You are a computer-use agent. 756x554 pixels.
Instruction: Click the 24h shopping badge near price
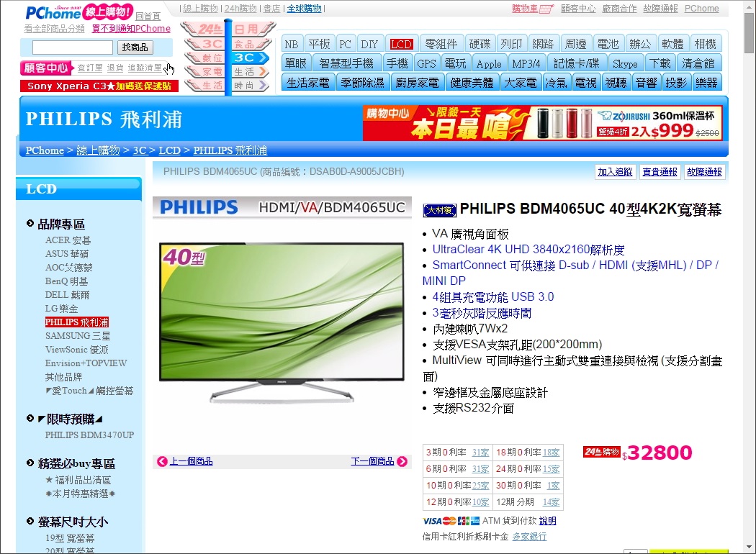point(600,452)
